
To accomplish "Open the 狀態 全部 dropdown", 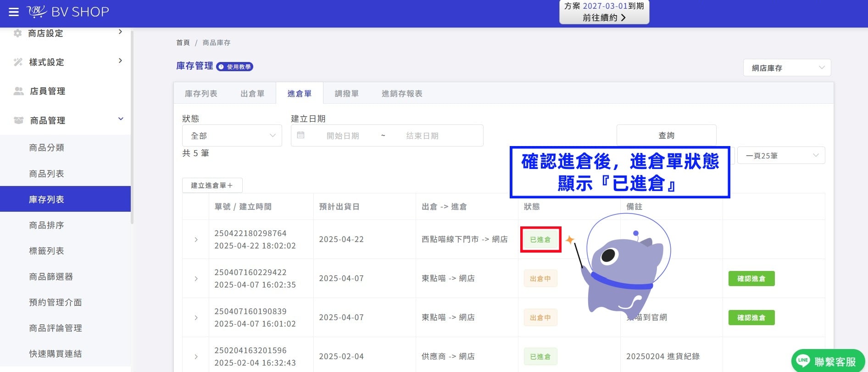I will (x=232, y=135).
